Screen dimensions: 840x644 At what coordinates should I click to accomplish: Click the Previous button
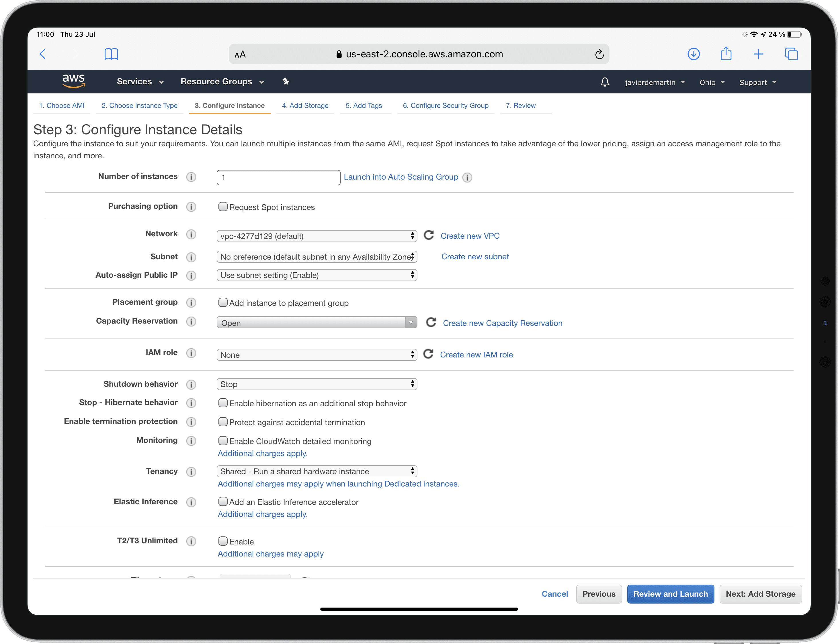599,594
